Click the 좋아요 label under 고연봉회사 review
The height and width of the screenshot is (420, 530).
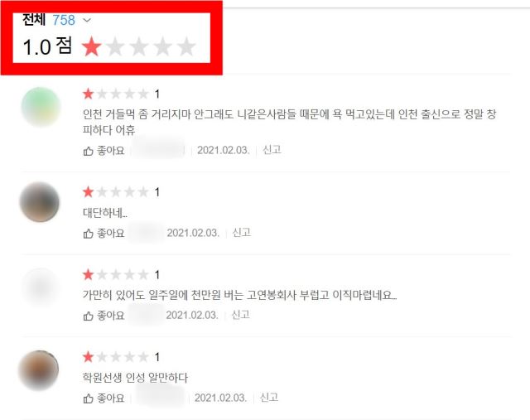click(x=111, y=316)
